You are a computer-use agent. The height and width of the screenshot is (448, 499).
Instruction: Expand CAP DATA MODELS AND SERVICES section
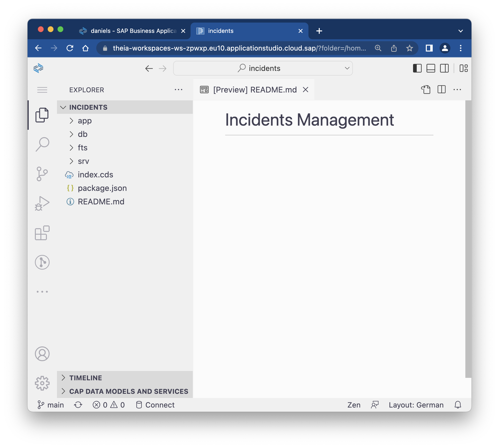[x=125, y=392]
